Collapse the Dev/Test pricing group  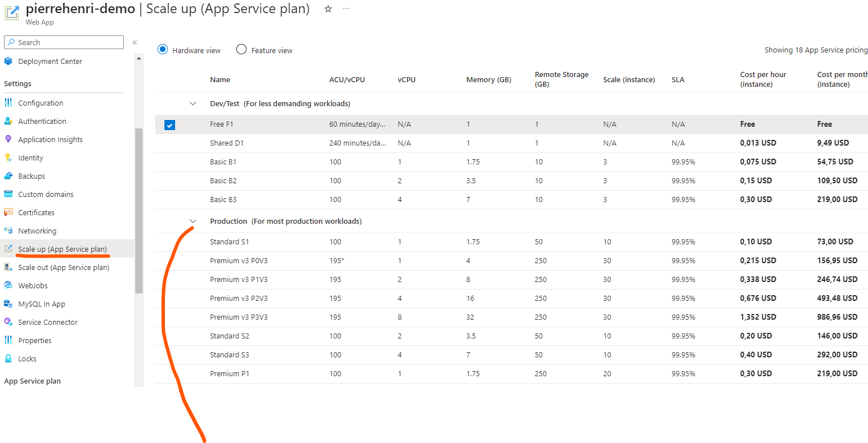coord(193,104)
